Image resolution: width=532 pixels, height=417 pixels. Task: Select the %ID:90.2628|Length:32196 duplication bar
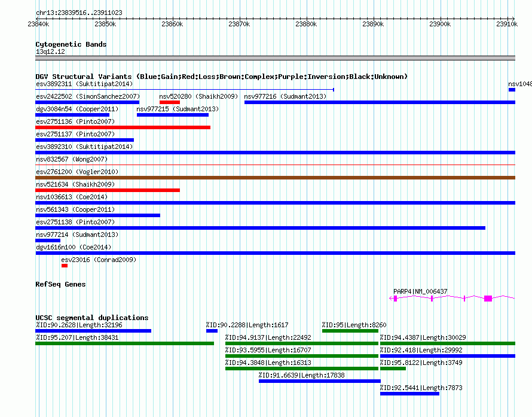pos(93,331)
